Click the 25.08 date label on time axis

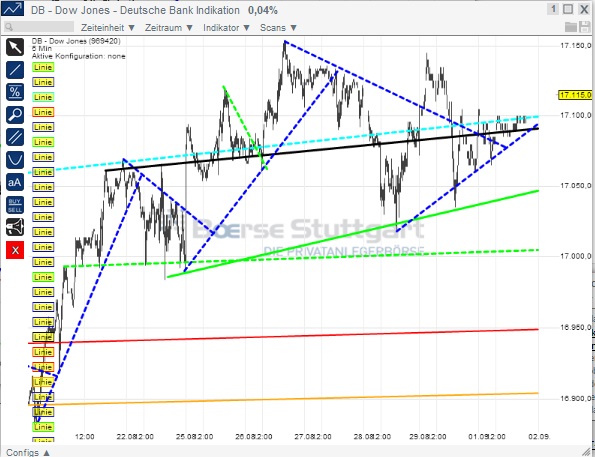click(186, 437)
